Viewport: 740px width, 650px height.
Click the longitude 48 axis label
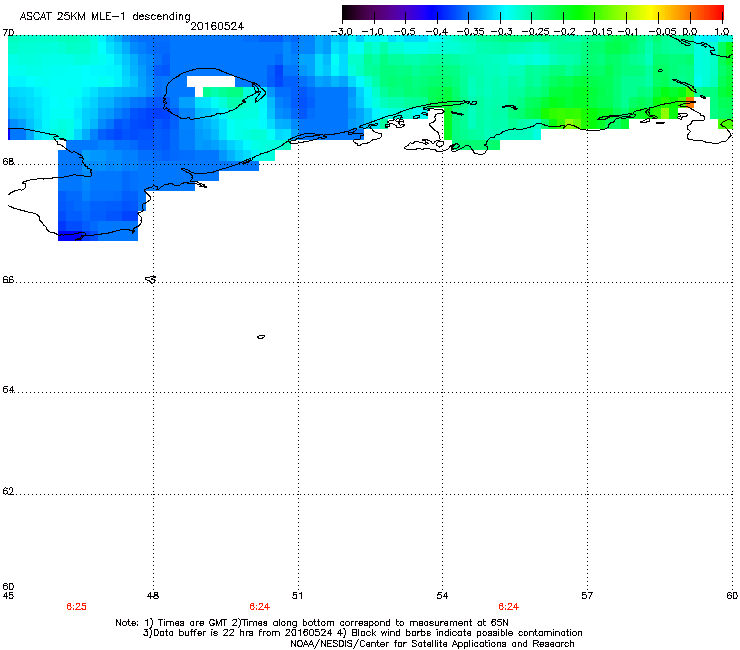pos(153,596)
